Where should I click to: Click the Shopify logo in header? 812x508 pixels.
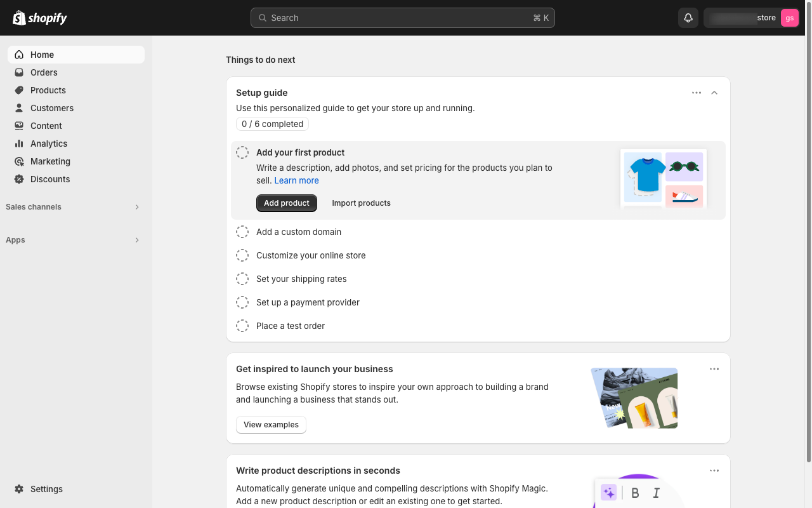coord(40,18)
